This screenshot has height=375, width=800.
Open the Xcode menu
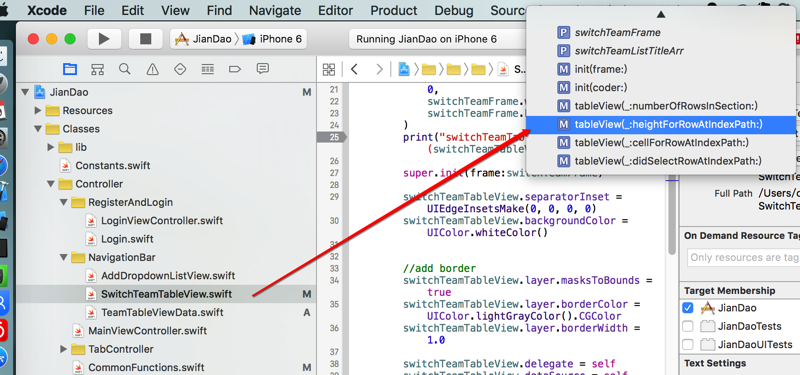[x=48, y=10]
